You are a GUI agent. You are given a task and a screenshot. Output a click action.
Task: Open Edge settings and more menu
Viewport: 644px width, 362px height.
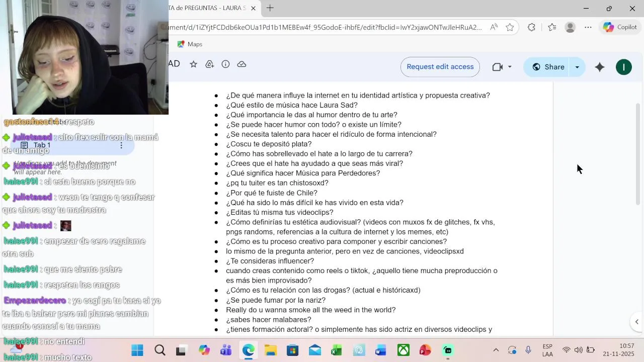tap(588, 27)
